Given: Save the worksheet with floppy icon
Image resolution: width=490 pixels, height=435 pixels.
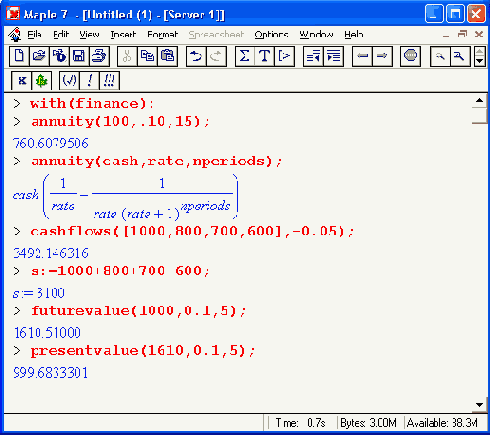Looking at the screenshot, I should [x=79, y=56].
